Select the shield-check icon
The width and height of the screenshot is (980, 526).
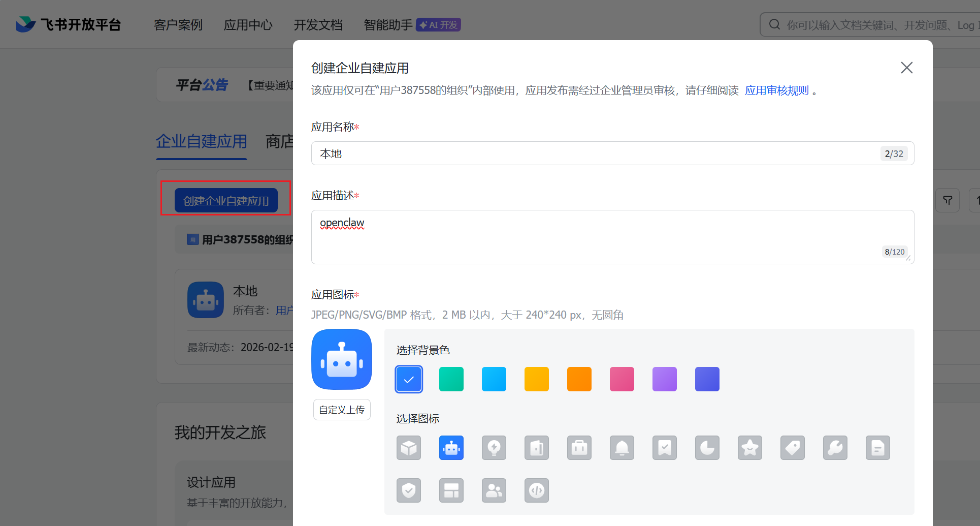(409, 490)
